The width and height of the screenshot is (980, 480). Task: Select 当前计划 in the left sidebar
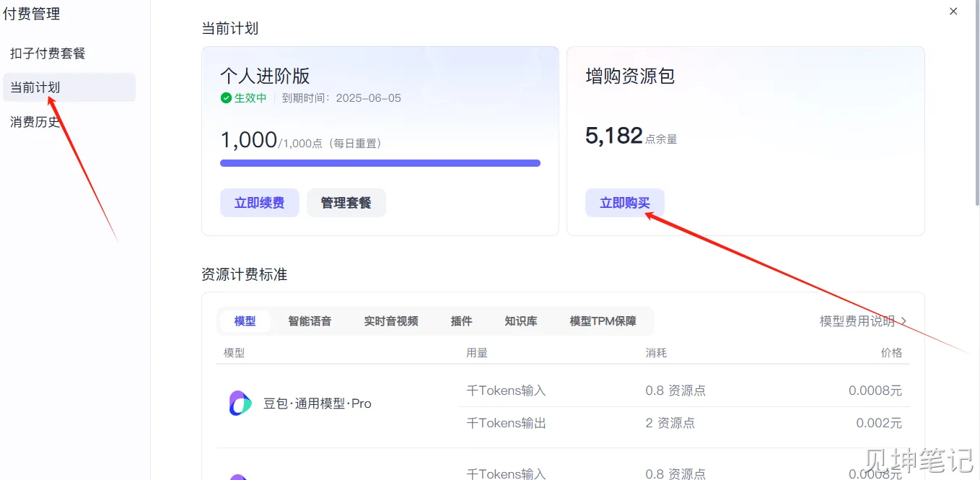[x=35, y=87]
